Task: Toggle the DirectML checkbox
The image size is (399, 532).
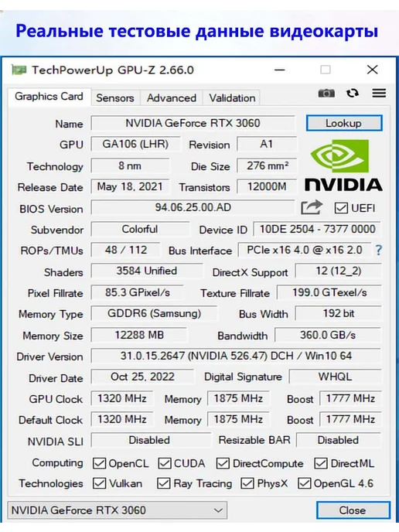Action: tap(321, 463)
